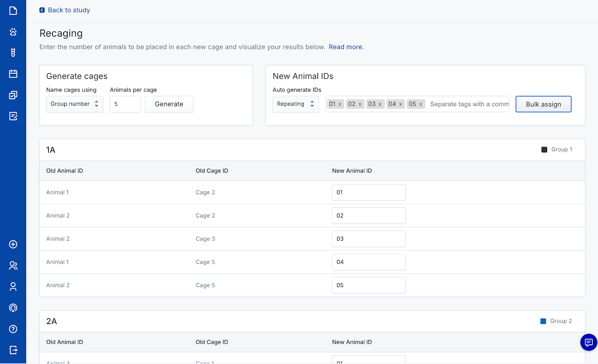
Task: Open the help question mark icon
Action: tap(13, 329)
